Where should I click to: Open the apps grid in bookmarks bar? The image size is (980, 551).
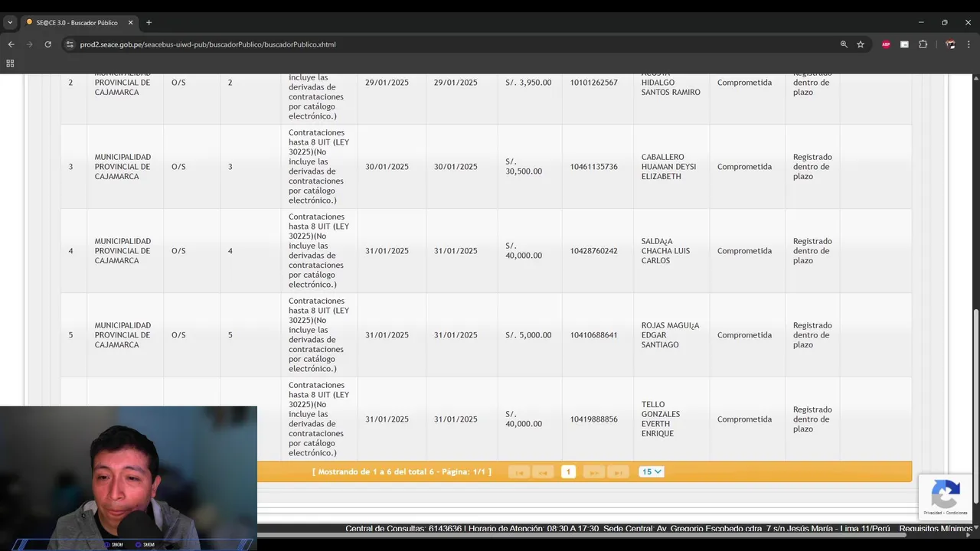10,64
